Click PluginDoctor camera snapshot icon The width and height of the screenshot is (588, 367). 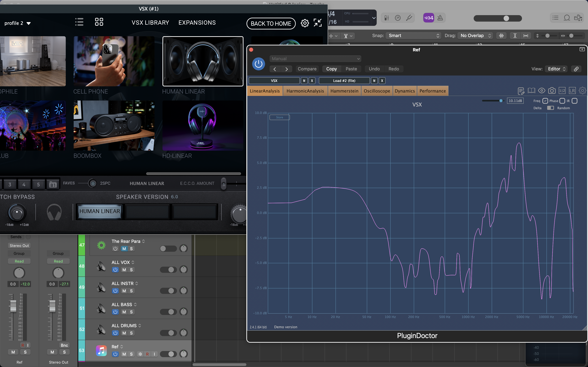pyautogui.click(x=552, y=91)
